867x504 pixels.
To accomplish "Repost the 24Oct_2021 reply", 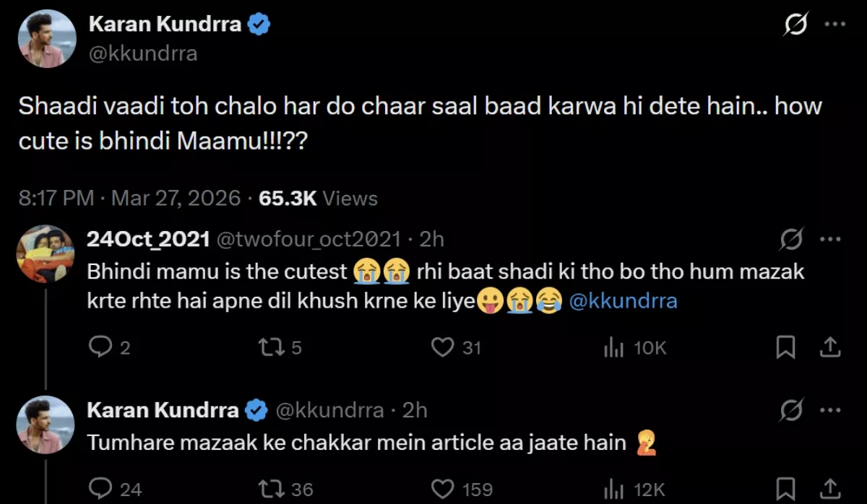I will click(x=271, y=348).
